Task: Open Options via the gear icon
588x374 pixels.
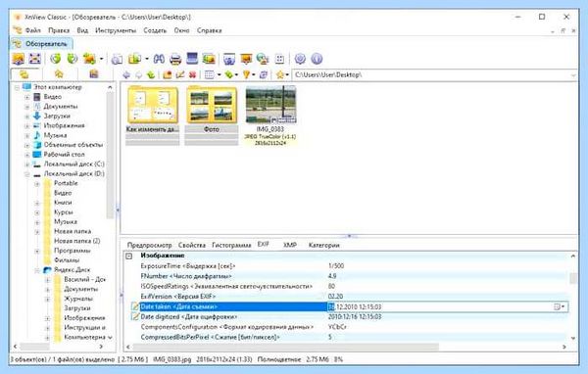Action: [x=300, y=59]
